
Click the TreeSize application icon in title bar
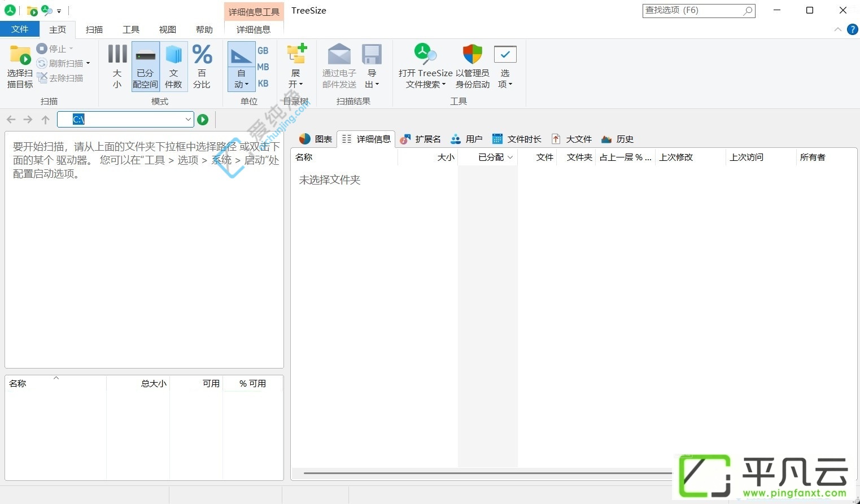click(10, 10)
